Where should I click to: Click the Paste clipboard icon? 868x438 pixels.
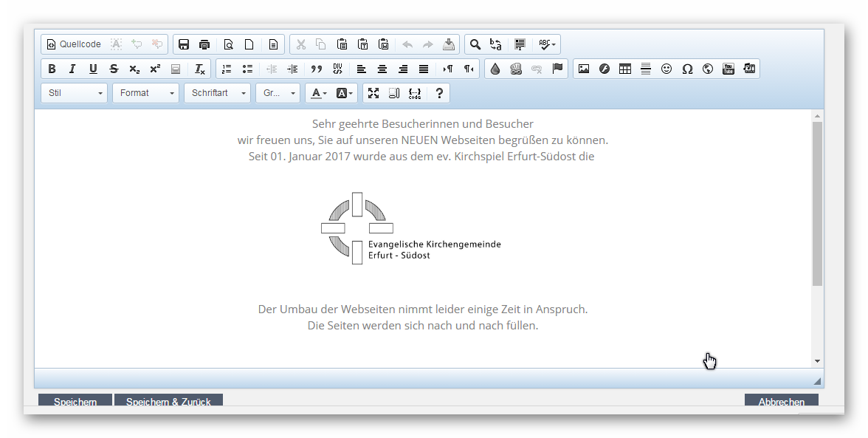point(342,44)
